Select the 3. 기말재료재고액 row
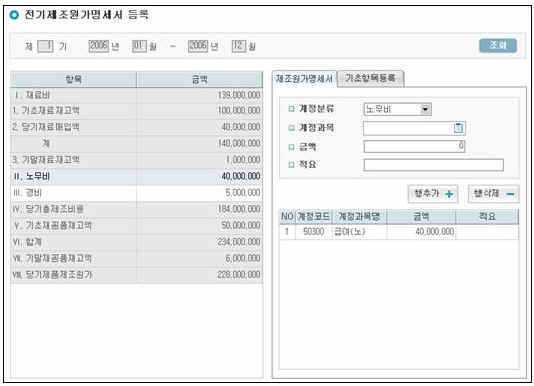The image size is (534, 386). click(x=137, y=160)
